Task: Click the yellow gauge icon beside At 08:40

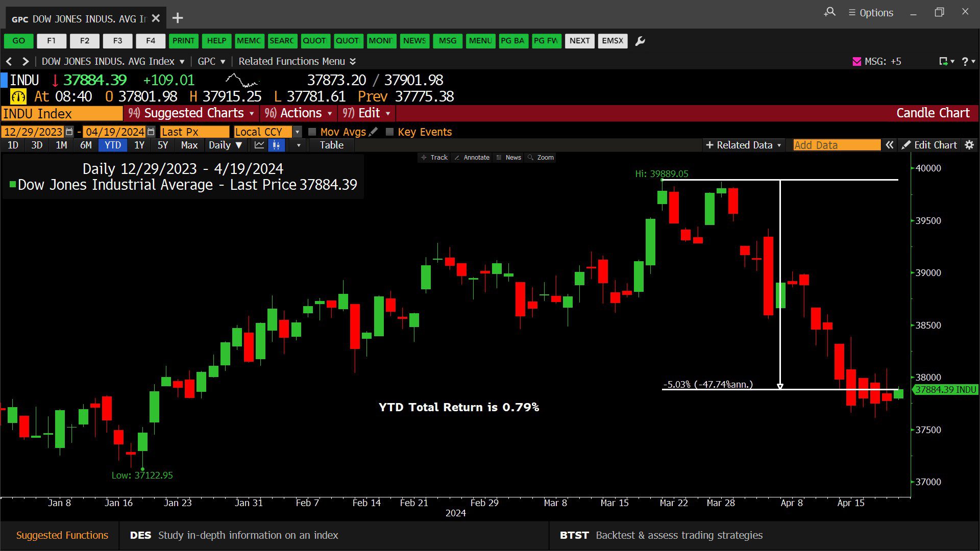Action: 18,96
